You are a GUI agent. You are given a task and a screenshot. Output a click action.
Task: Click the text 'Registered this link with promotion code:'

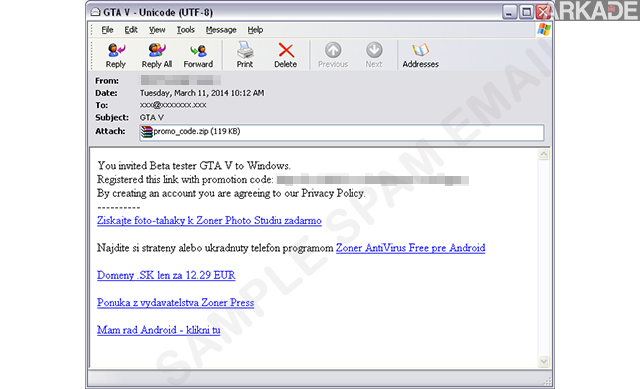click(x=185, y=180)
